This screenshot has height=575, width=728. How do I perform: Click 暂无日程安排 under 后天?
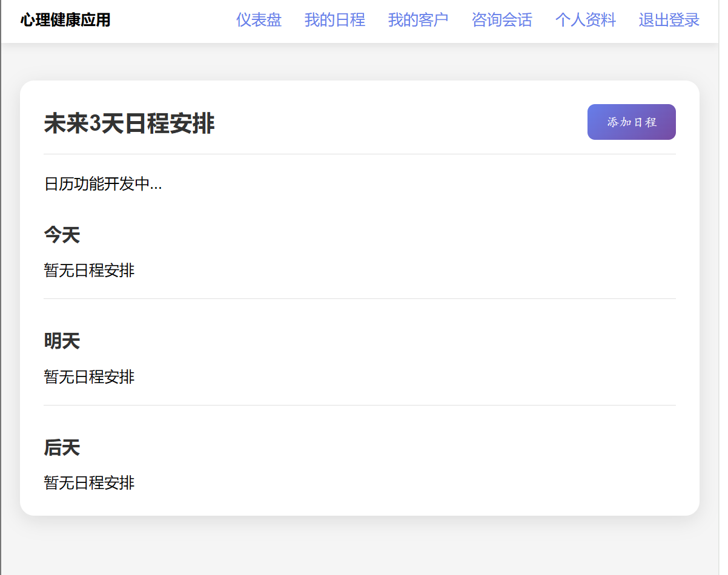[x=89, y=483]
